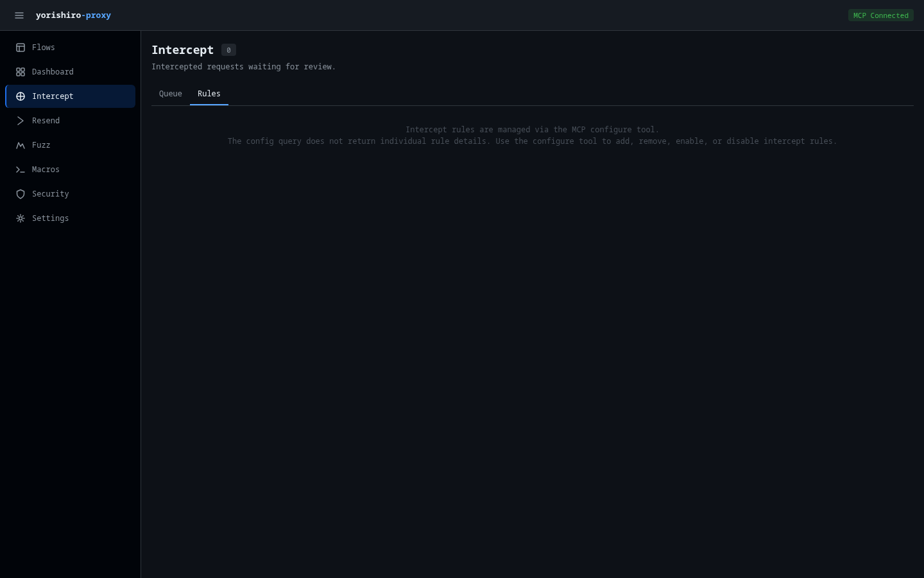Click the MCP Connected status badge

tap(880, 15)
